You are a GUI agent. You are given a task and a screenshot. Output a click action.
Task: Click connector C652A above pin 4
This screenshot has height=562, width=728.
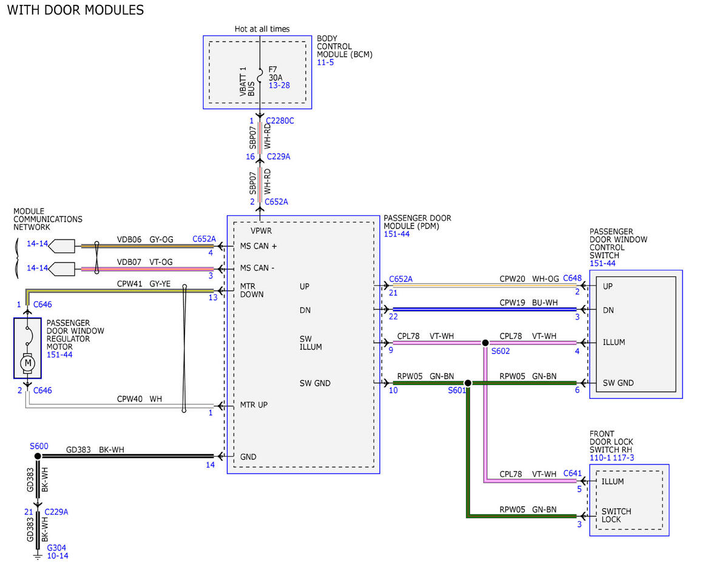click(204, 239)
